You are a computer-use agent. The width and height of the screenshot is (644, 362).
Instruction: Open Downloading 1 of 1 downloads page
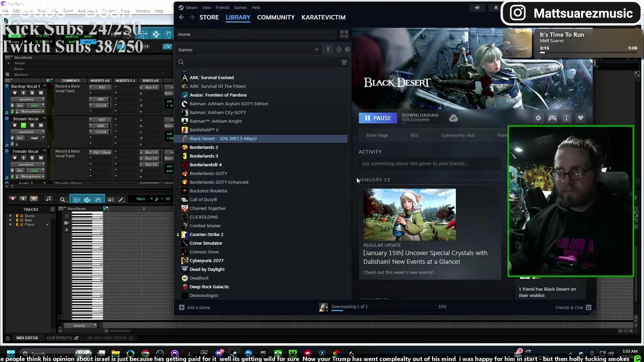point(349,307)
